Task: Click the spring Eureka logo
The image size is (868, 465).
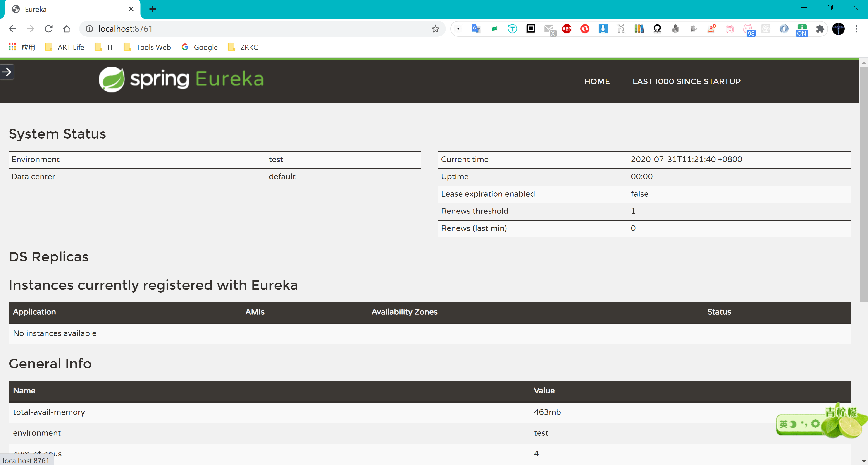Action: coord(181,79)
